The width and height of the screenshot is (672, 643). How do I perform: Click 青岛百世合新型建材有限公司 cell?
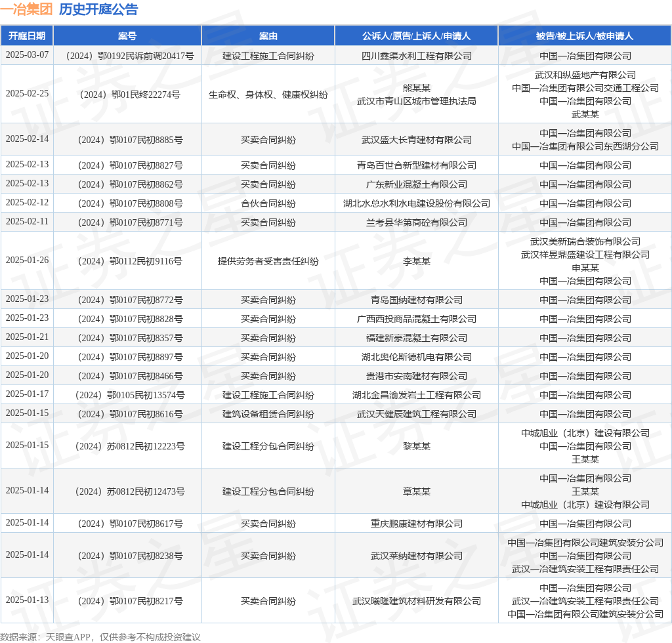pos(416,165)
